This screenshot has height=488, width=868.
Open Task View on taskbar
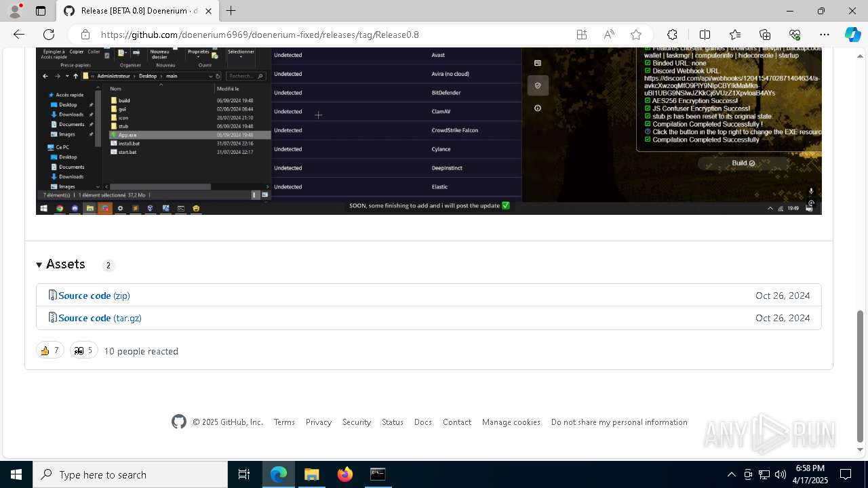[x=244, y=474]
